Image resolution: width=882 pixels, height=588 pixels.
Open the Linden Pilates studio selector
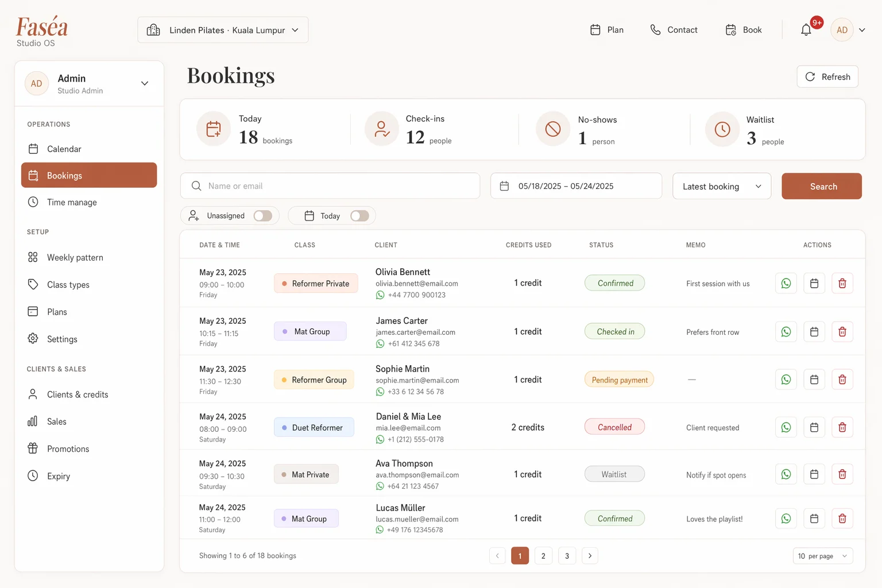click(223, 30)
